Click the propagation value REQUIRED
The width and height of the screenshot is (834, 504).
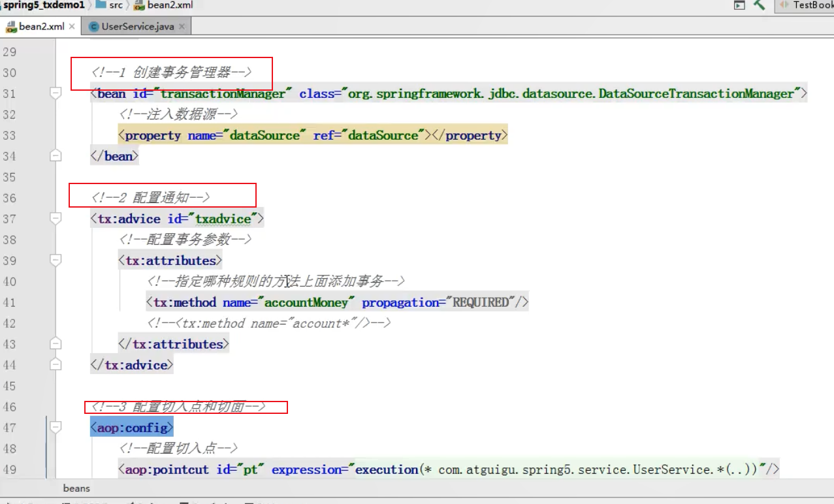click(481, 302)
